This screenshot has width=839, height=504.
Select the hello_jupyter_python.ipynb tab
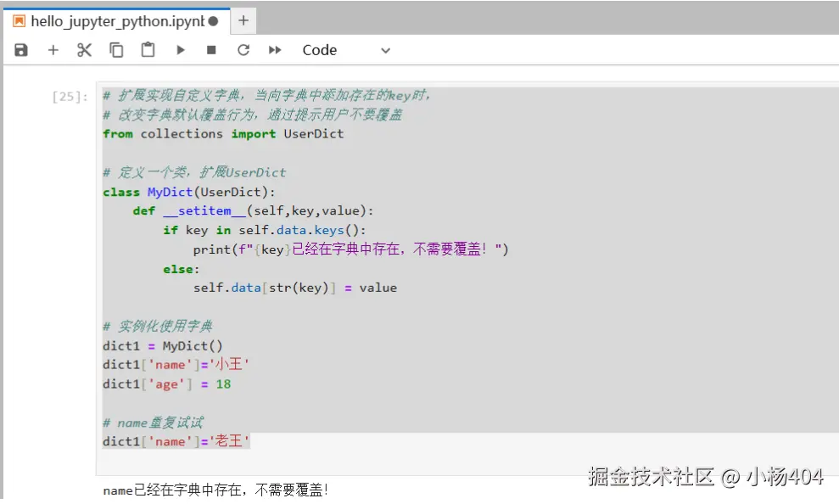pyautogui.click(x=117, y=21)
